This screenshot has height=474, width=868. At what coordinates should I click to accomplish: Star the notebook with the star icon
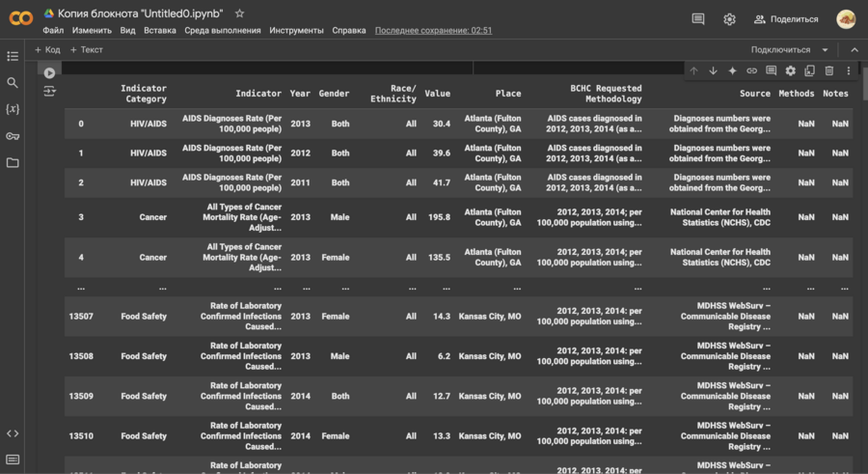click(239, 14)
